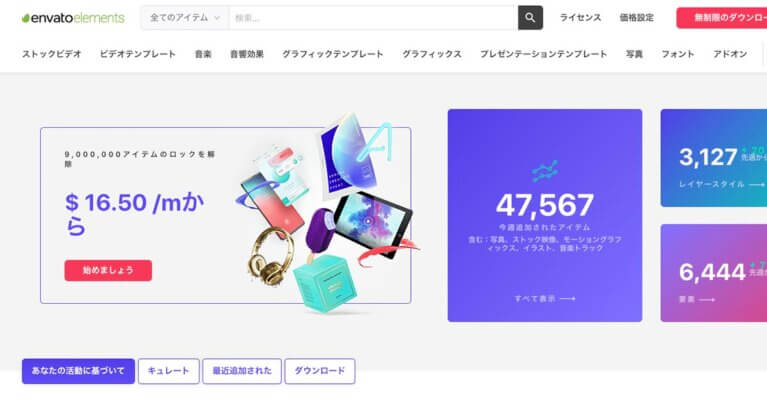Screen dimensions: 767x403
Task: Click the arrow beside レイヤースタイル
Action: (756, 184)
